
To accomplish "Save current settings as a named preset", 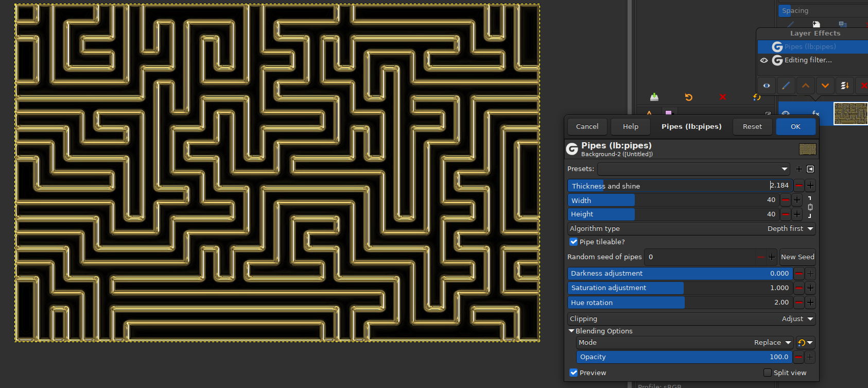I will point(799,169).
